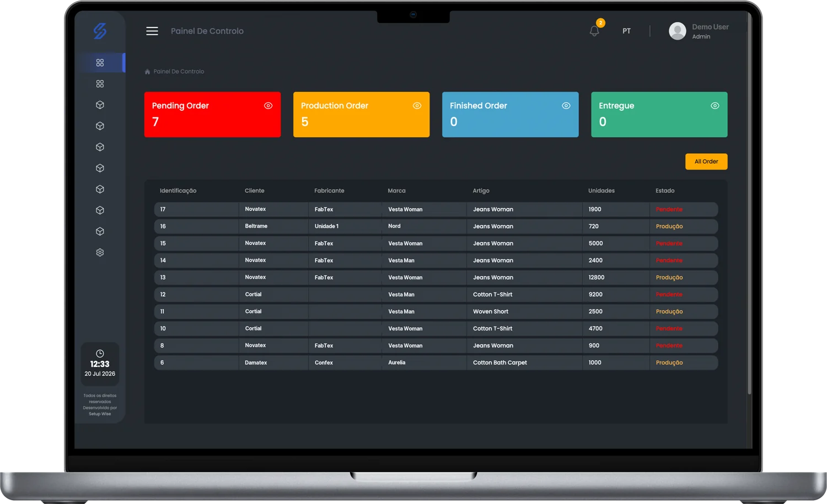
Task: Select order row 8 identifier
Action: pyautogui.click(x=162, y=346)
